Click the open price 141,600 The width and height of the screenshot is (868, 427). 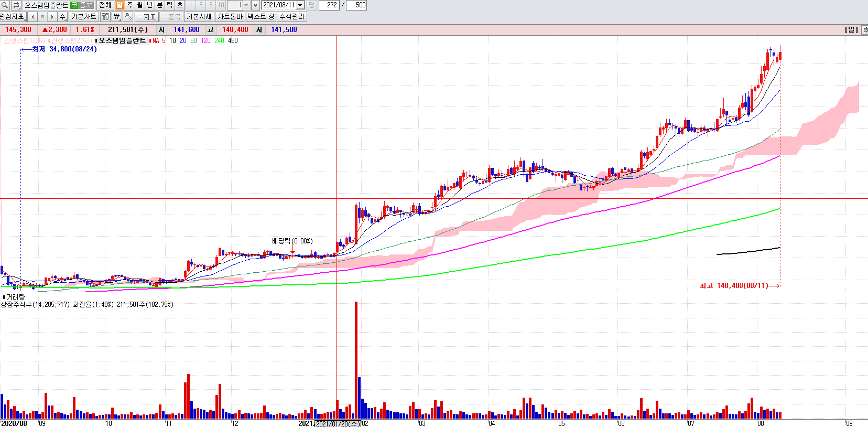pyautogui.click(x=187, y=30)
